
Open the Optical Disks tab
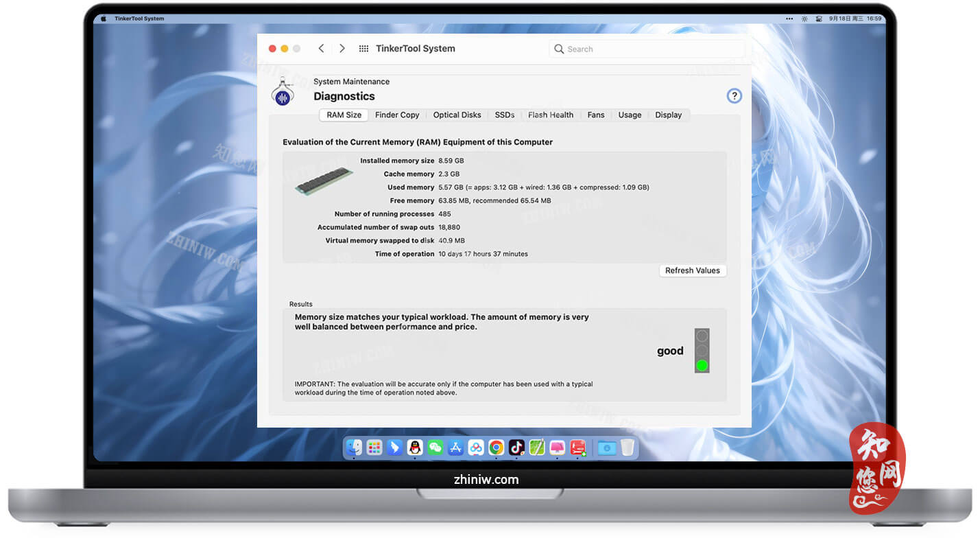pos(457,115)
